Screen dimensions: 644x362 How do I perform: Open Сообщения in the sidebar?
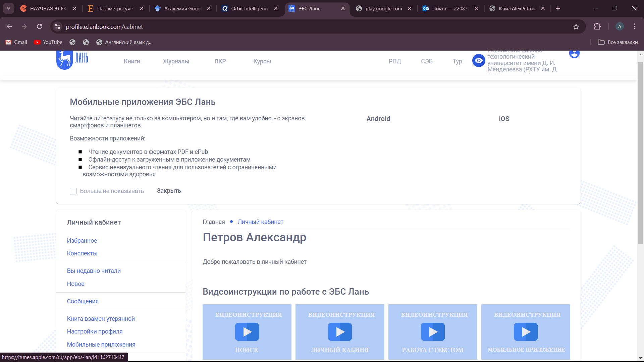(83, 301)
